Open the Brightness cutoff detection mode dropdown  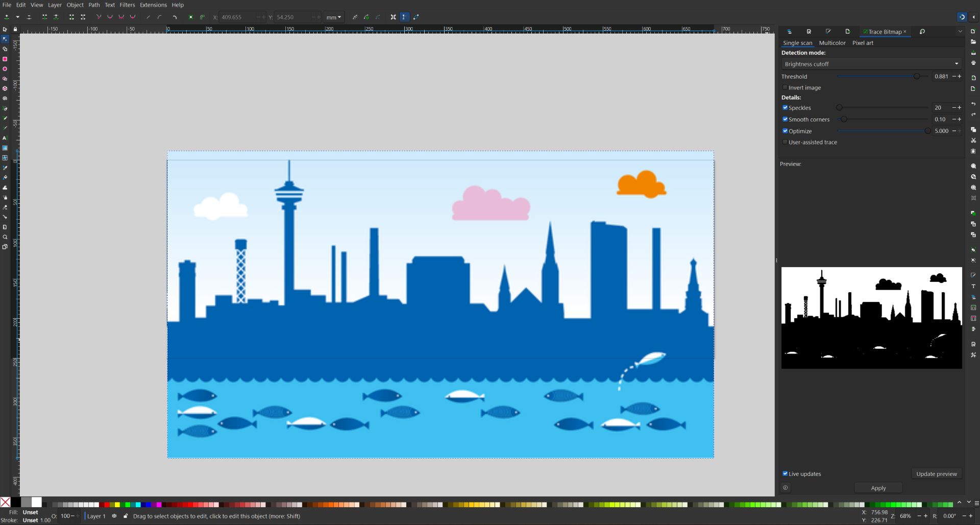point(871,64)
